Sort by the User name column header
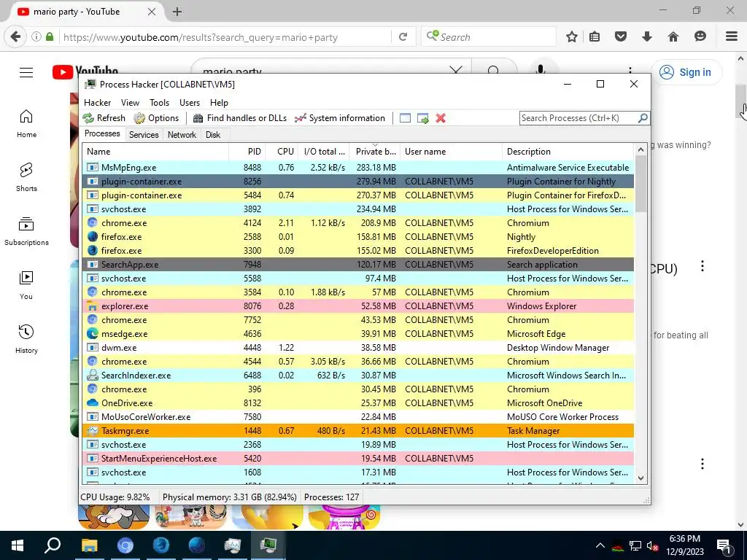 tap(451, 152)
